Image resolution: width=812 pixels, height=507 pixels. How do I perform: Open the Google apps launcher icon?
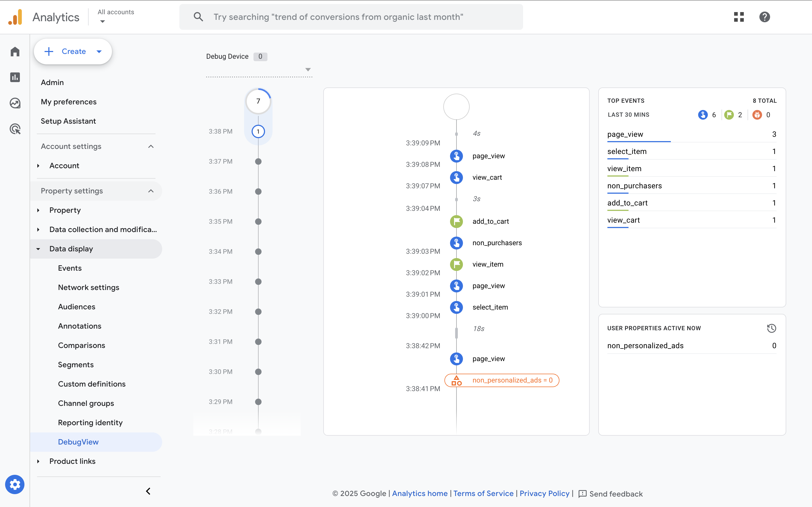(738, 17)
